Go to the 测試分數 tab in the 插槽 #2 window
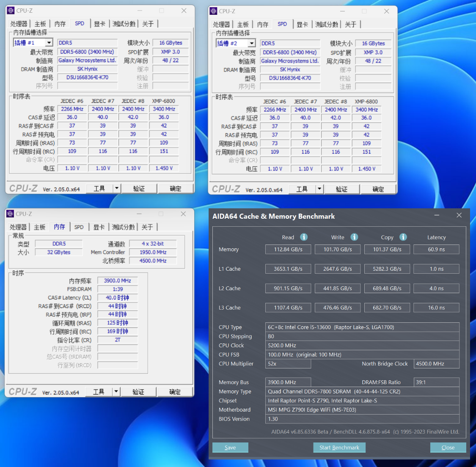The image size is (476, 467). [326, 24]
